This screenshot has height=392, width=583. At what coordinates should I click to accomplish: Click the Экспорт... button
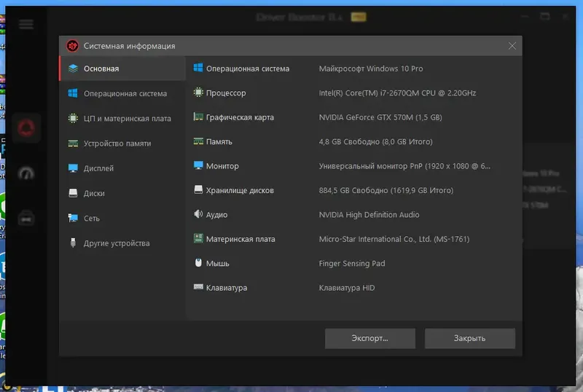click(370, 338)
